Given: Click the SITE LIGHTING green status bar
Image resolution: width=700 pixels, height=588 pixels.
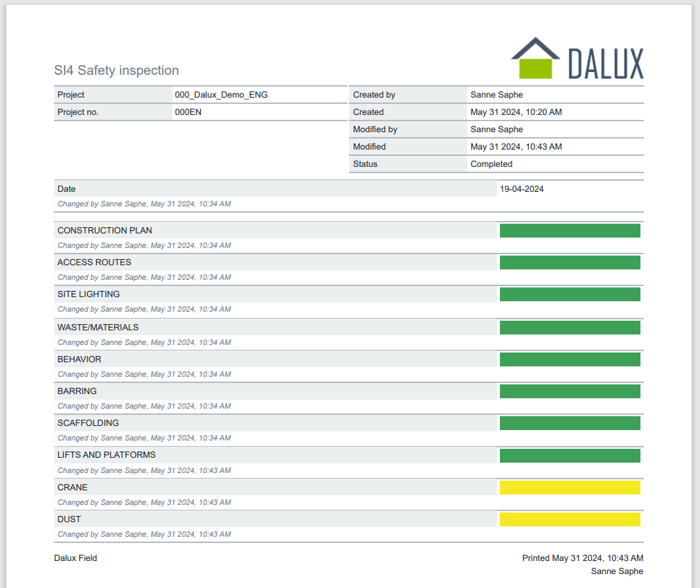Looking at the screenshot, I should pyautogui.click(x=570, y=294).
